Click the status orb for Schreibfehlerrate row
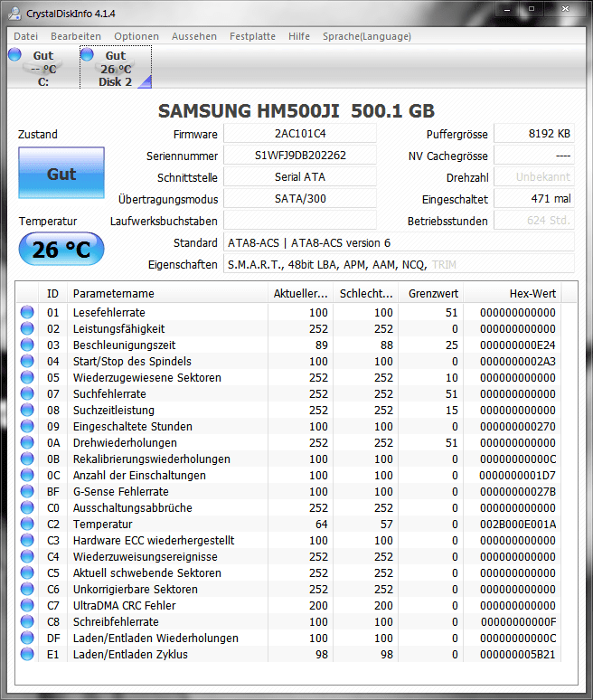 [x=27, y=622]
